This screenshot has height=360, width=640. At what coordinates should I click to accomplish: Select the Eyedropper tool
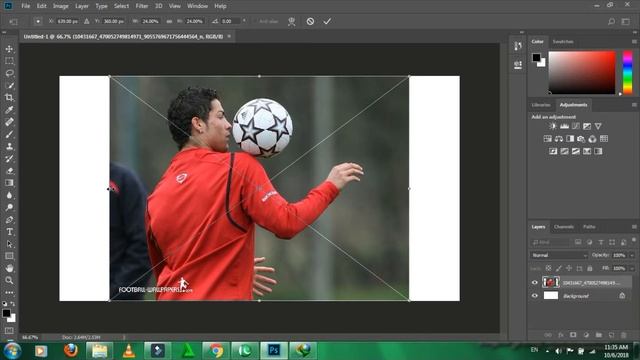(x=9, y=110)
